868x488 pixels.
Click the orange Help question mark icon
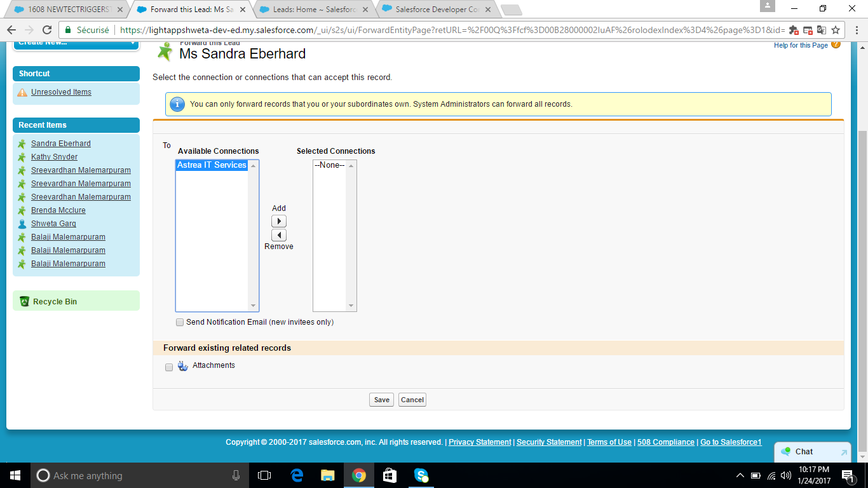[x=836, y=44]
